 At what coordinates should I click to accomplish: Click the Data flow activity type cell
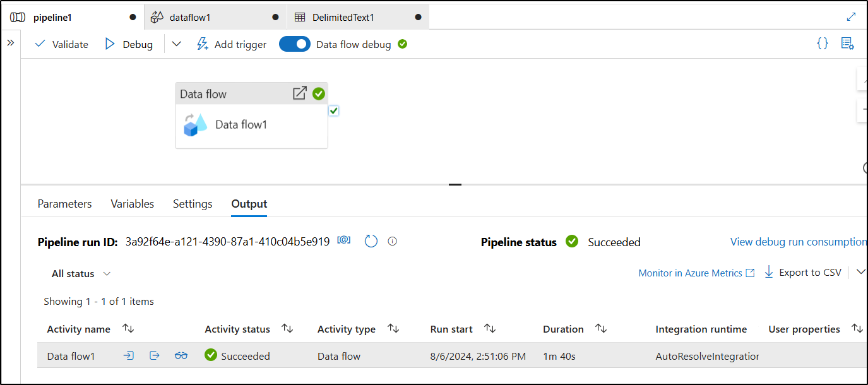pos(339,356)
